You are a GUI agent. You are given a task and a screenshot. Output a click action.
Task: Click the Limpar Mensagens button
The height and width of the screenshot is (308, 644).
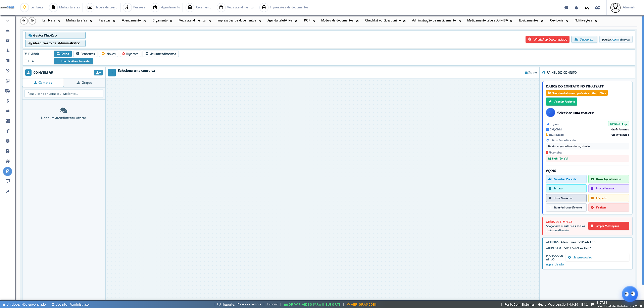[608, 226]
